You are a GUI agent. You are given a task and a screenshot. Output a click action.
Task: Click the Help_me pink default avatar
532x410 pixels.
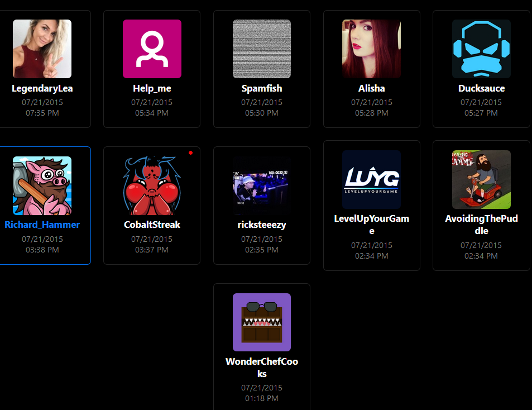(x=152, y=49)
